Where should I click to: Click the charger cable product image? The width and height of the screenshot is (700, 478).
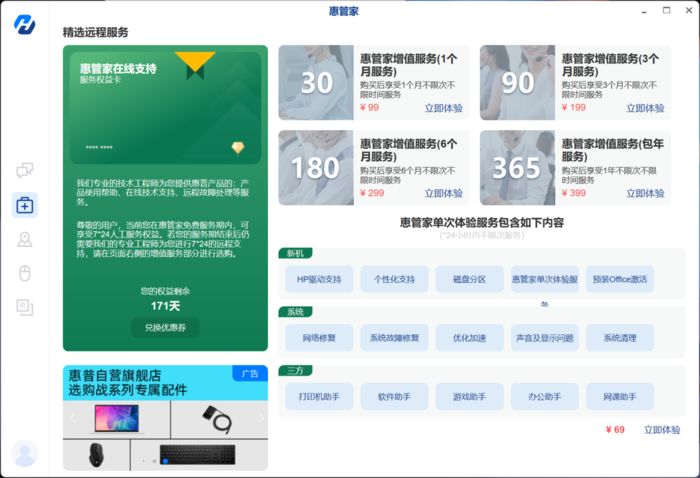pyautogui.click(x=219, y=419)
